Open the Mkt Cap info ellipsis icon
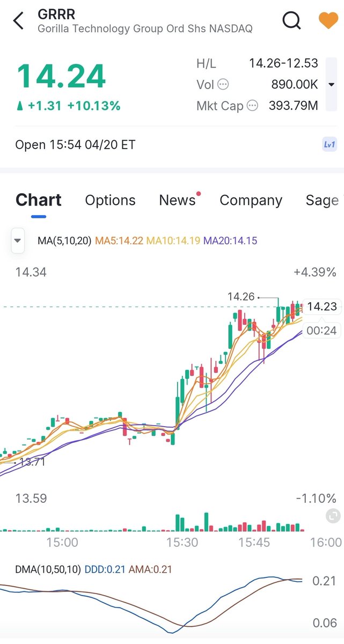This screenshot has width=344, height=644. click(x=252, y=106)
